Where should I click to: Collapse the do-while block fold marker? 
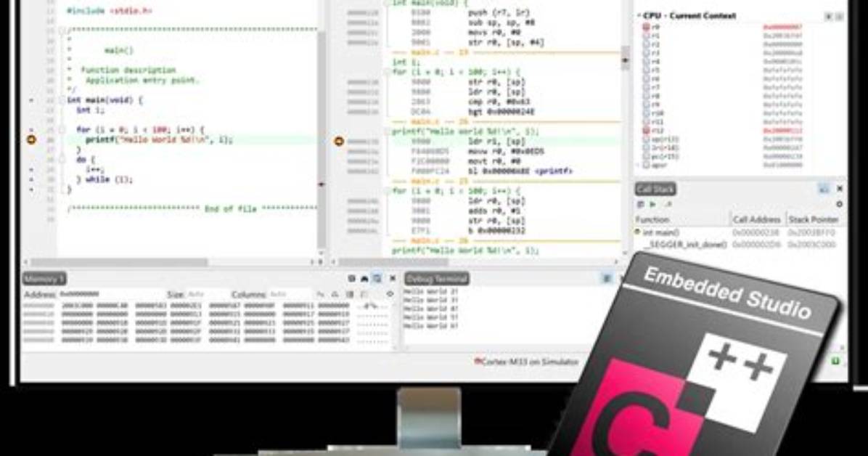(62, 160)
